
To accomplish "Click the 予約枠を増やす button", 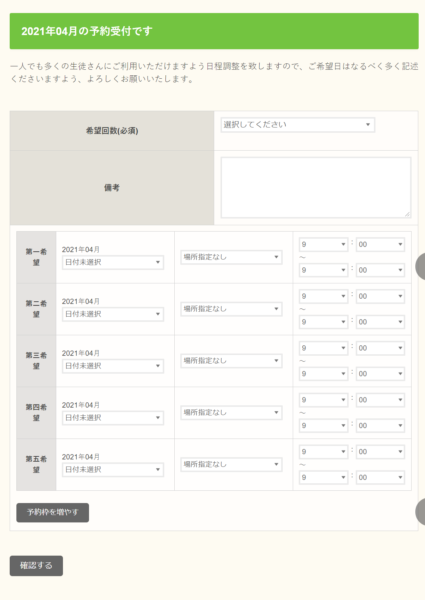I will (52, 512).
